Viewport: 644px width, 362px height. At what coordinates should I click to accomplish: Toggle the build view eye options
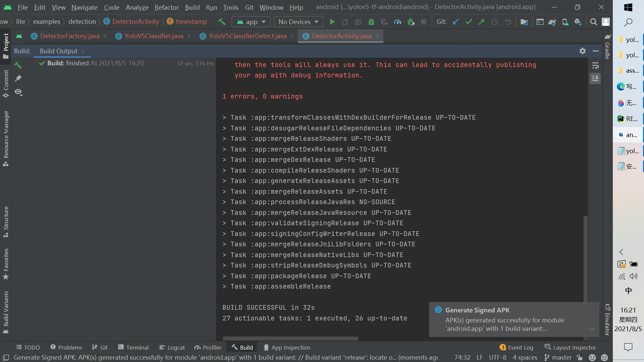point(18,92)
